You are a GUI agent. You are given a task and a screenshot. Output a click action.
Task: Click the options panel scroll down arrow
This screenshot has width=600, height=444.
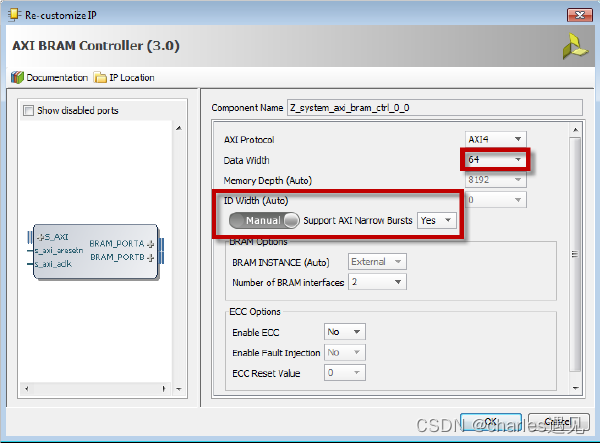tap(575, 388)
